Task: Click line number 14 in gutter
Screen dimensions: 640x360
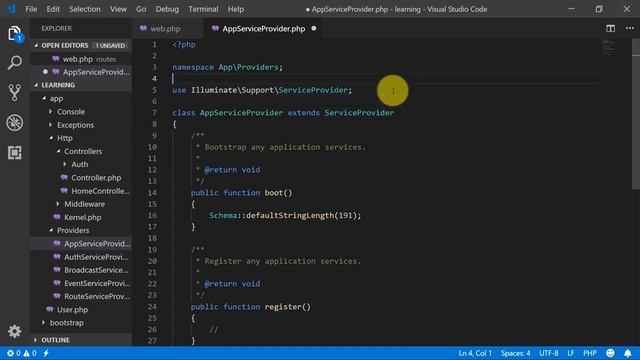Action: 152,192
